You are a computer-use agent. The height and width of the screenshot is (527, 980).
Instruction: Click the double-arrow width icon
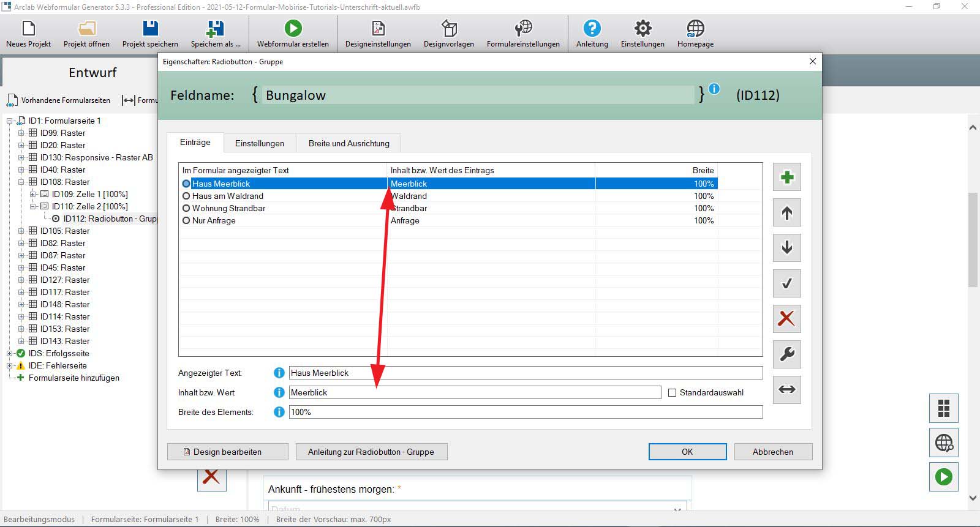tap(787, 389)
